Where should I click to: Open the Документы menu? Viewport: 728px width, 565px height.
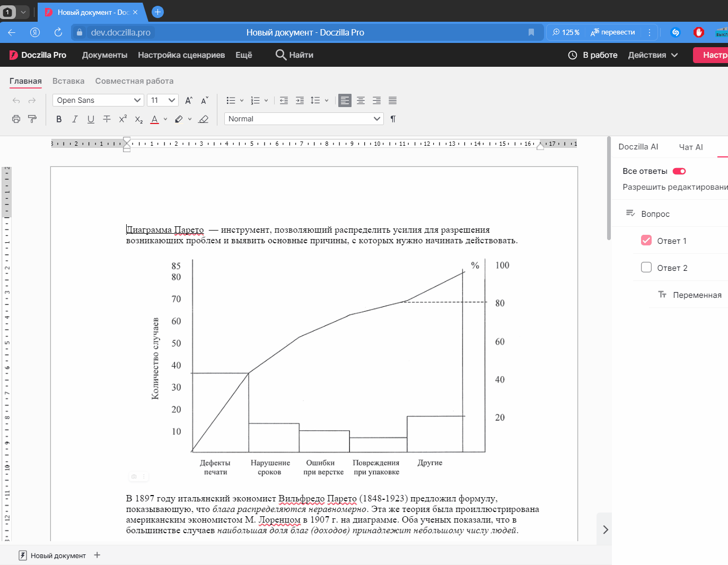point(104,55)
